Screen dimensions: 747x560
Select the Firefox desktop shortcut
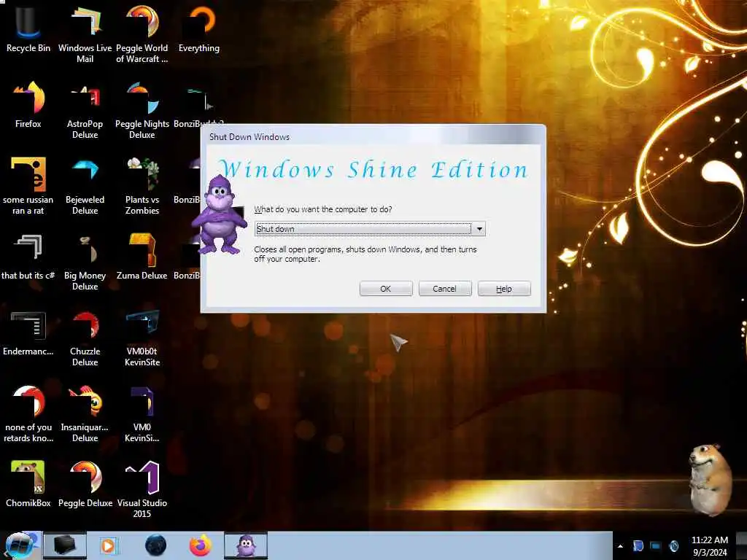[x=28, y=104]
